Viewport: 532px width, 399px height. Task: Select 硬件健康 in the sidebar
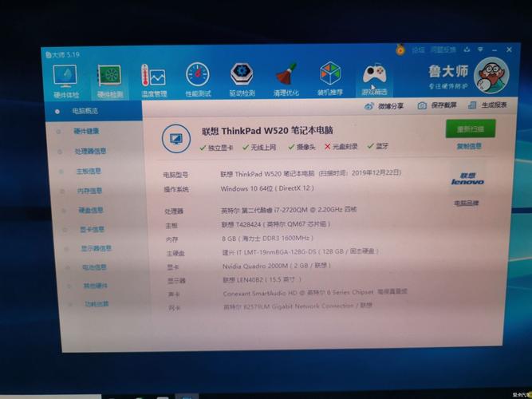pos(86,131)
